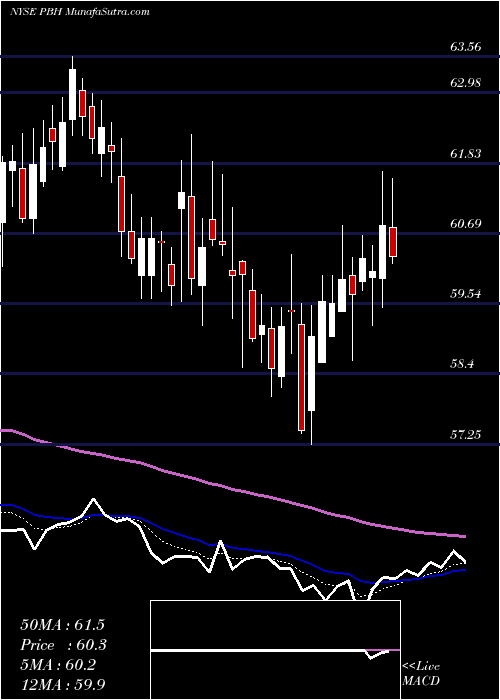Viewport: 500px width, 700px height.
Task: Click the <<Live MACD label
Action: 421,674
